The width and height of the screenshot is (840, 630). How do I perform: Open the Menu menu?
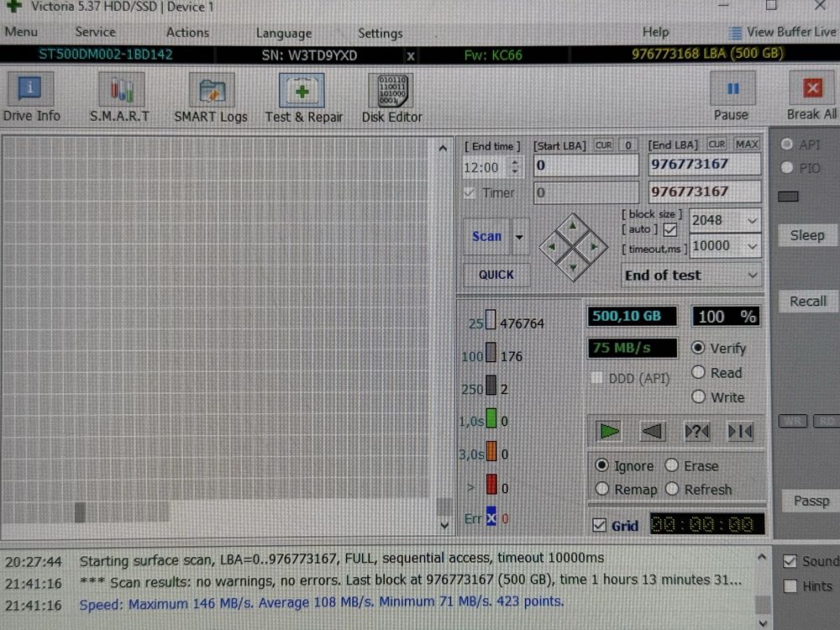[22, 32]
